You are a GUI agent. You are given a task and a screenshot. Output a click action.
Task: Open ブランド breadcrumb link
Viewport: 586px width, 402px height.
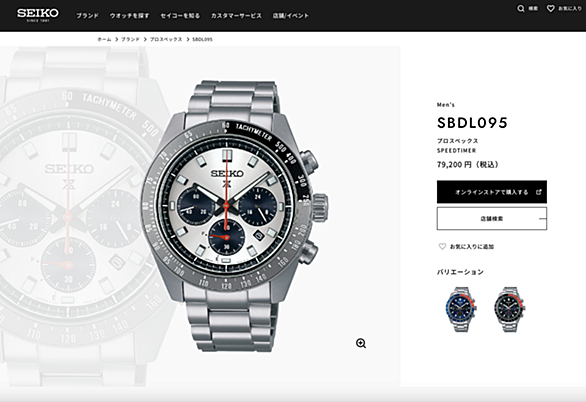point(130,39)
